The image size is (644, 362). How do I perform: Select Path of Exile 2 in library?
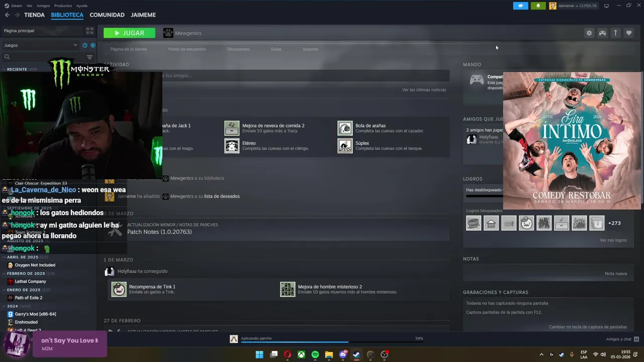(x=28, y=298)
